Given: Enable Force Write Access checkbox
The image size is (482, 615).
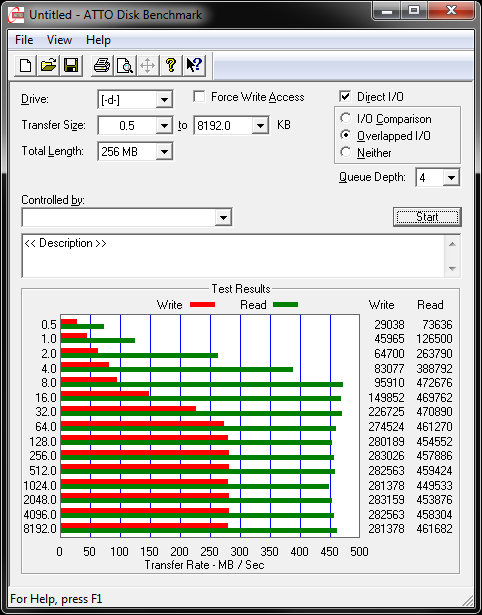Looking at the screenshot, I should [x=199, y=96].
